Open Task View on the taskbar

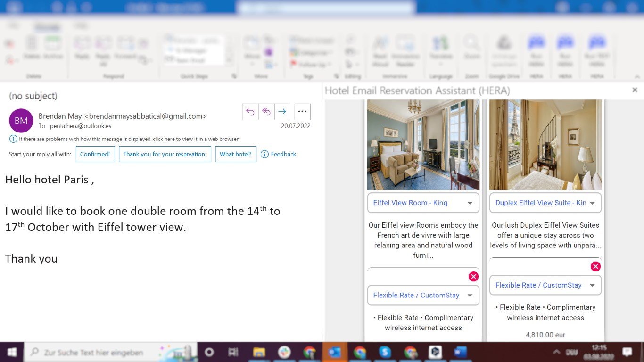(233, 352)
